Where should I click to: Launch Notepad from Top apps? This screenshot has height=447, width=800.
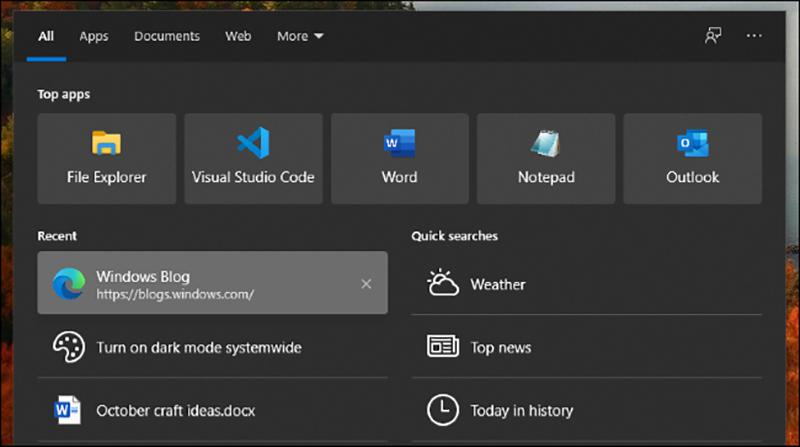pos(546,158)
